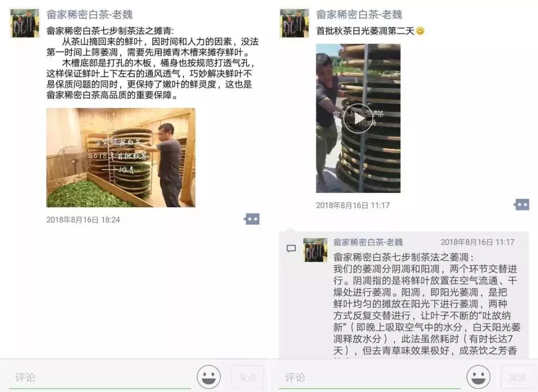Focus the right 评论 input field

tap(370, 377)
